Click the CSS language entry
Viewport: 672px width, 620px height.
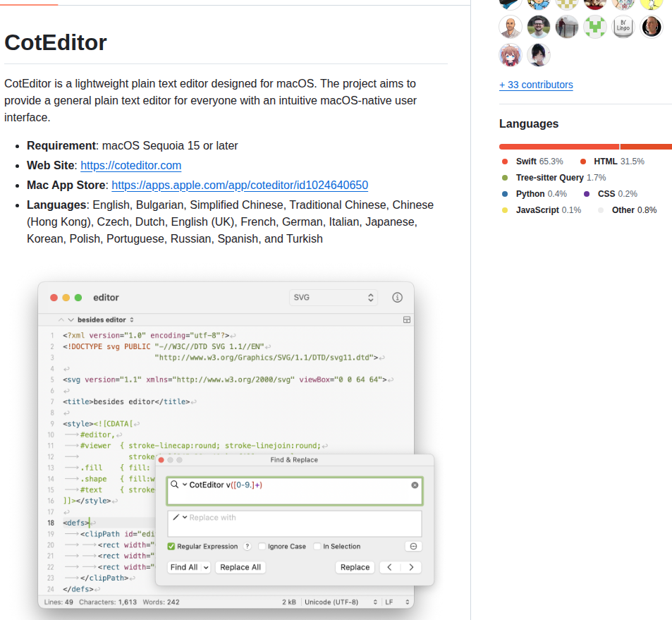pos(610,194)
